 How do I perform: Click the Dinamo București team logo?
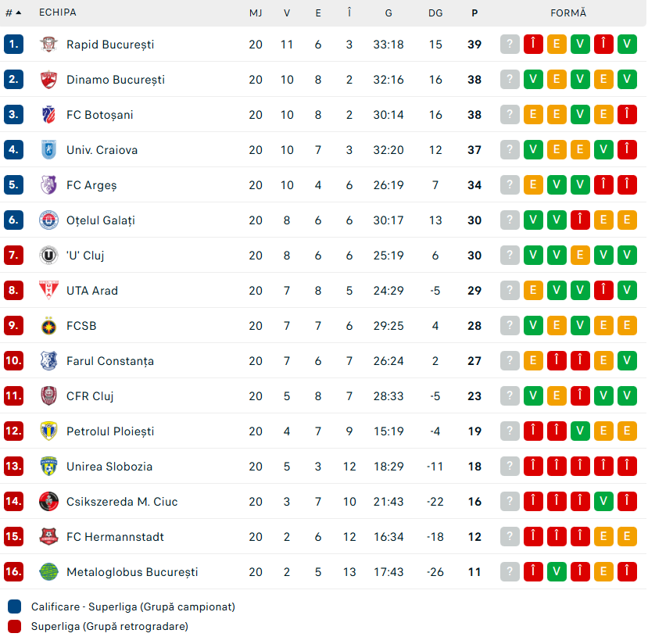(x=48, y=80)
